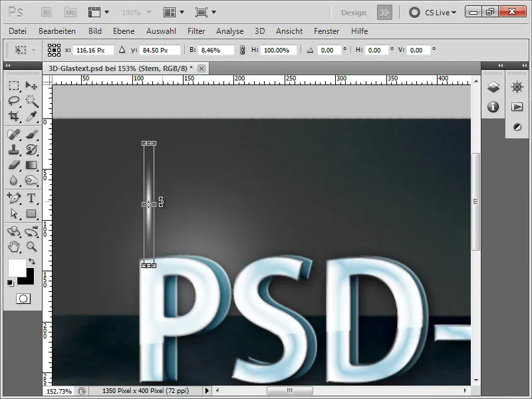Viewport: 532px width, 399px height.
Task: Close the 3D-Glastext.psd document tab
Action: click(201, 68)
